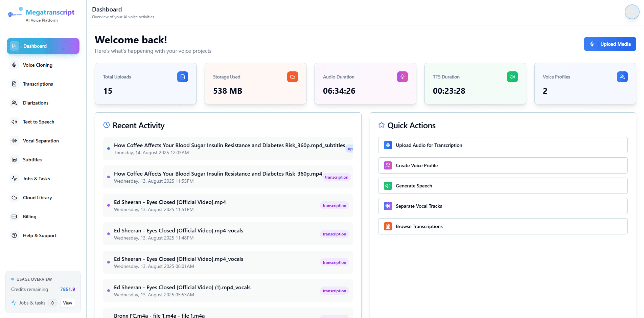
Task: Click the Billing card icon in sidebar
Action: click(14, 217)
